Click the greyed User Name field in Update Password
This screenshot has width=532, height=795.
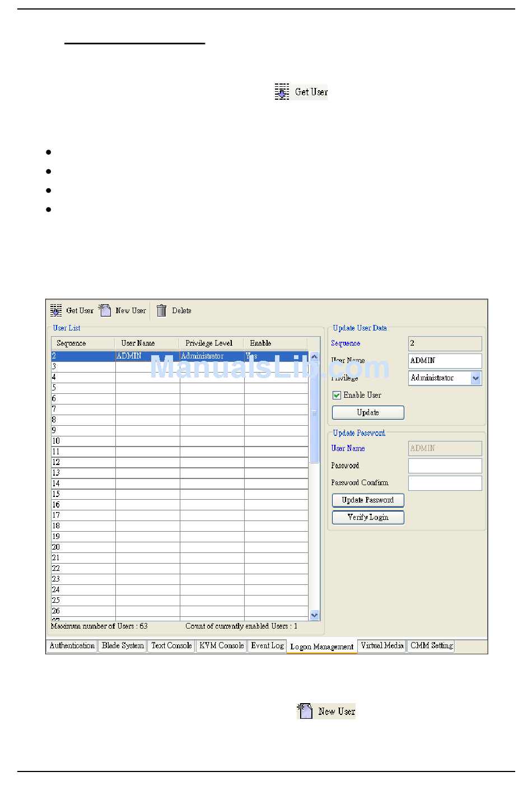[445, 448]
